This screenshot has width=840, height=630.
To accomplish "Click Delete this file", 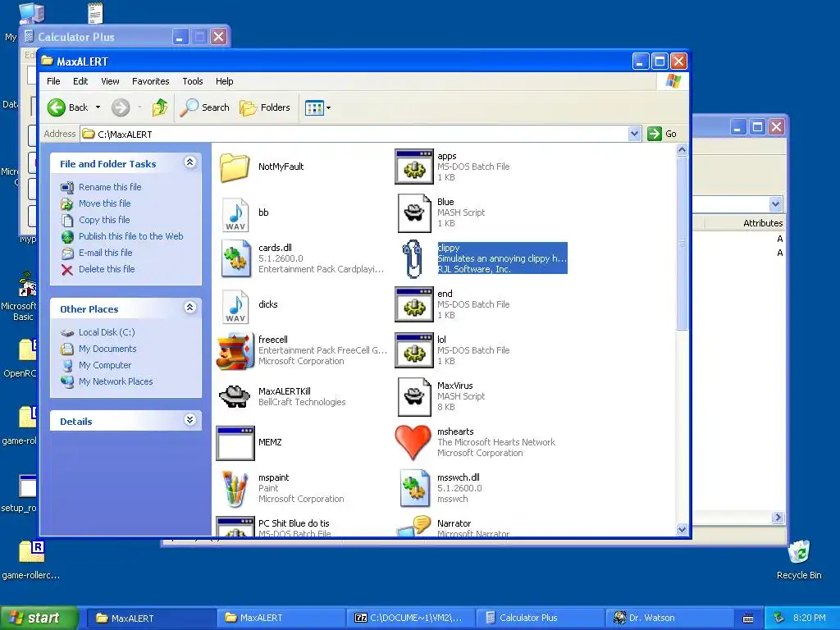I will [107, 269].
